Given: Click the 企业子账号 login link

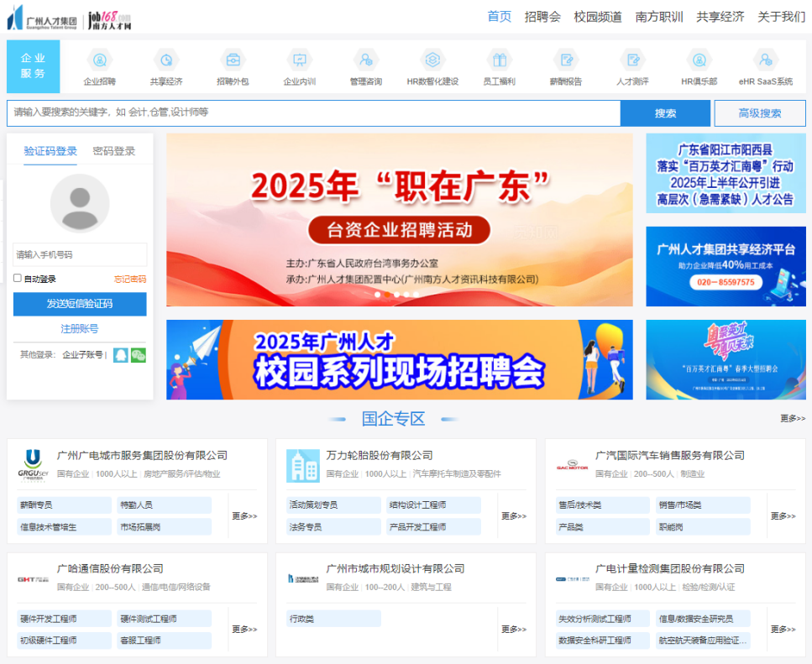Looking at the screenshot, I should 82,354.
